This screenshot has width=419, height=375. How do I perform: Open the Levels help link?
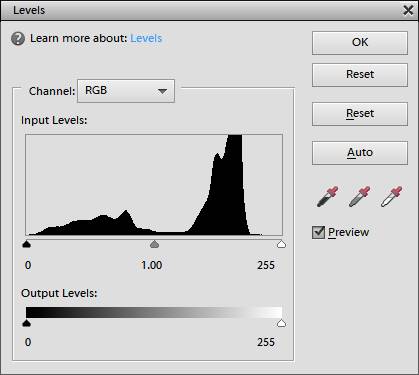pyautogui.click(x=146, y=38)
